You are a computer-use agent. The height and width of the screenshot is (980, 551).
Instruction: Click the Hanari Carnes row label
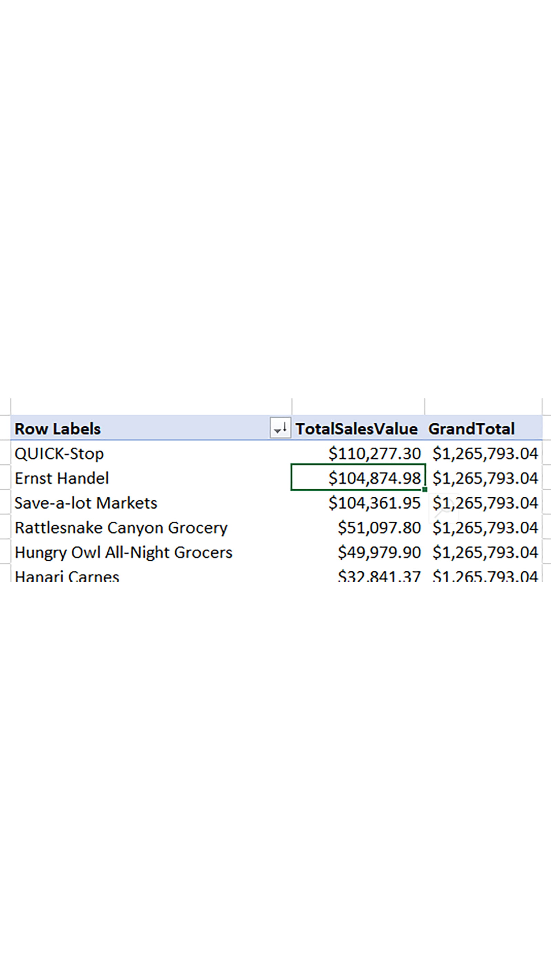pos(67,576)
